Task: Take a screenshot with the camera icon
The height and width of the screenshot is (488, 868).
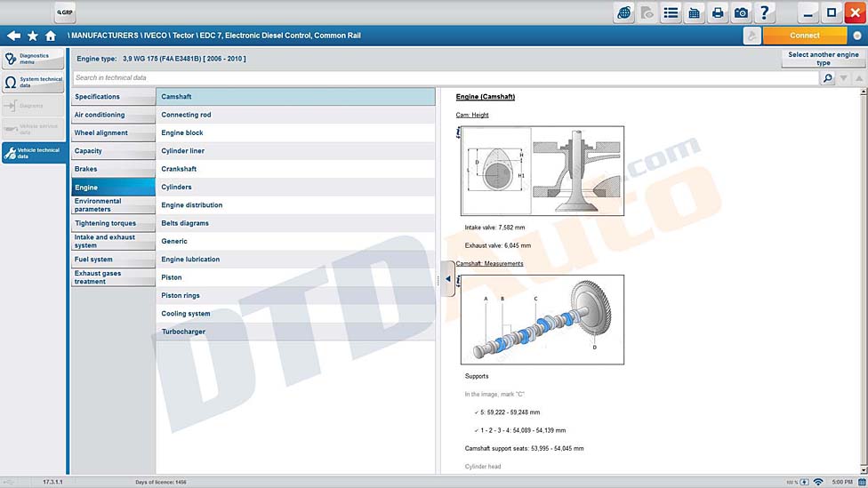Action: click(741, 12)
